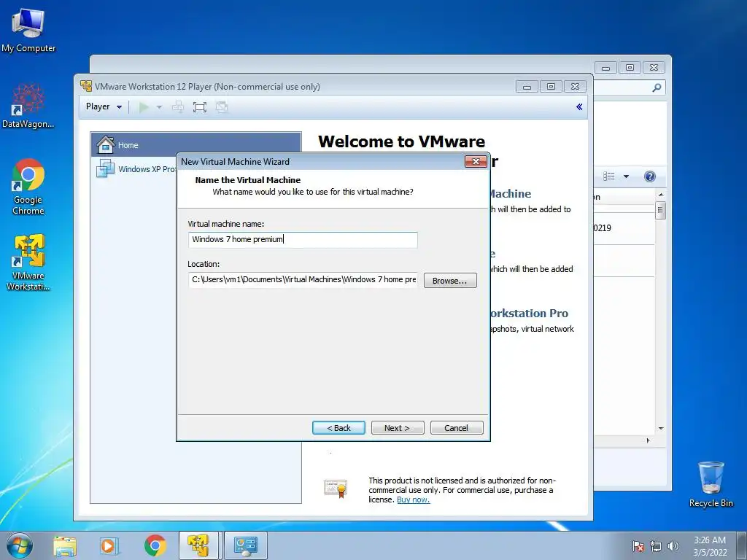Expand the view options arrow in background window

coord(626,176)
